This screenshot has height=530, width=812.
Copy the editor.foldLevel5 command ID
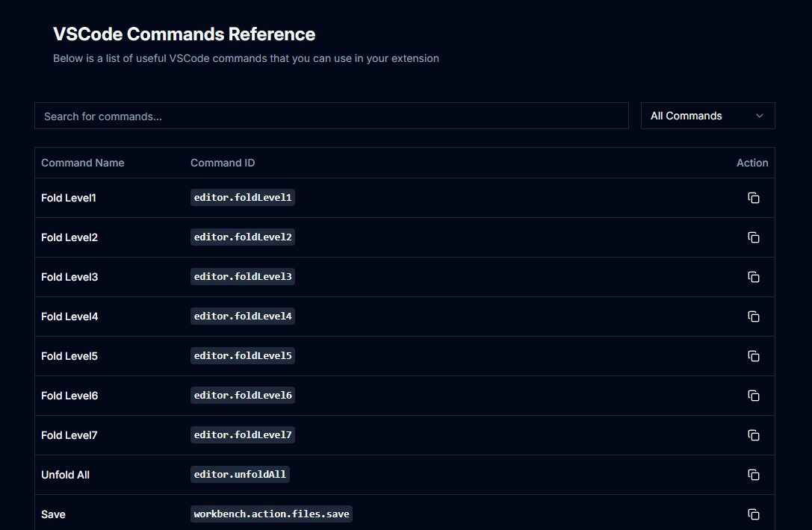[754, 356]
